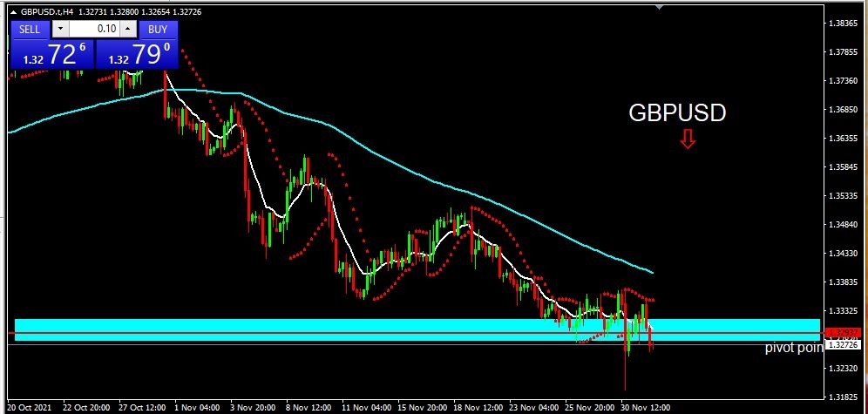Click the GBPUSD text label on chart
This screenshot has height=414, width=868.
pos(677,113)
